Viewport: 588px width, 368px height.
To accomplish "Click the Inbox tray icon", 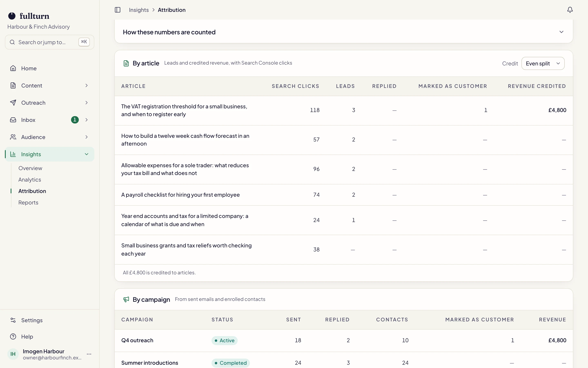I will tap(13, 120).
